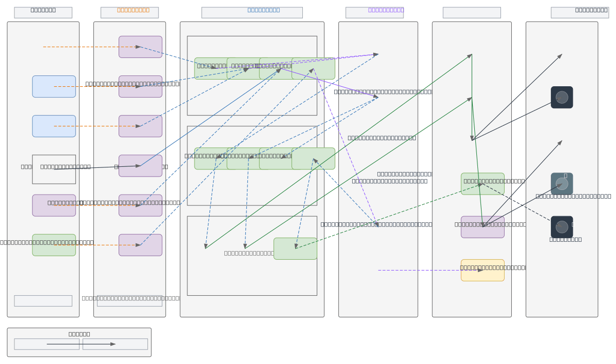This screenshot has height=364, width=616.
Task: Click the dark circular icon at top of last column
Action: [562, 98]
